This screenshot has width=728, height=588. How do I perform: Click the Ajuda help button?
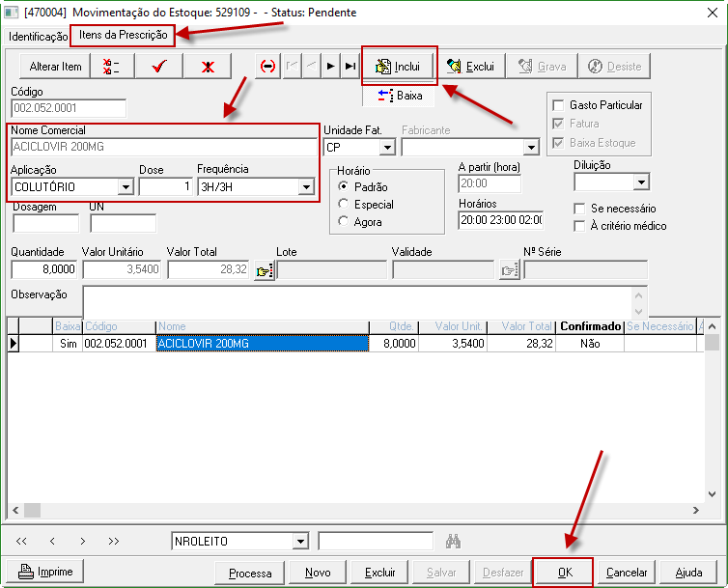coord(688,573)
